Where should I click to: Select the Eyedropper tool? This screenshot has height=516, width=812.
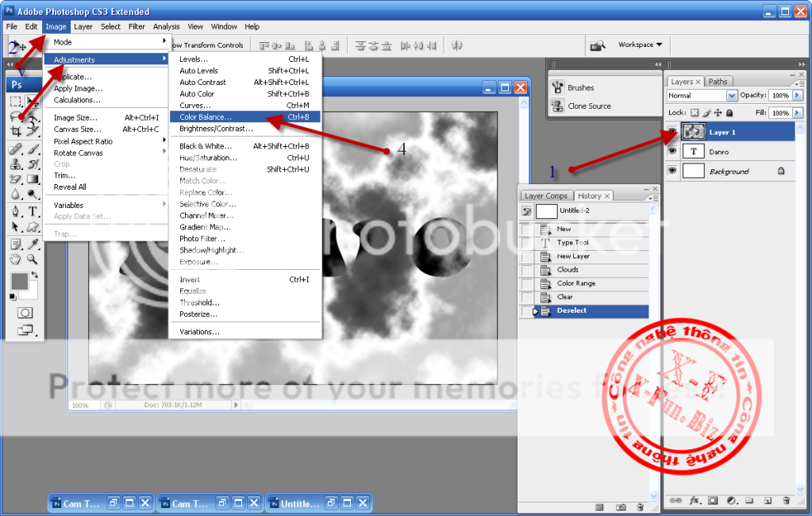(33, 244)
